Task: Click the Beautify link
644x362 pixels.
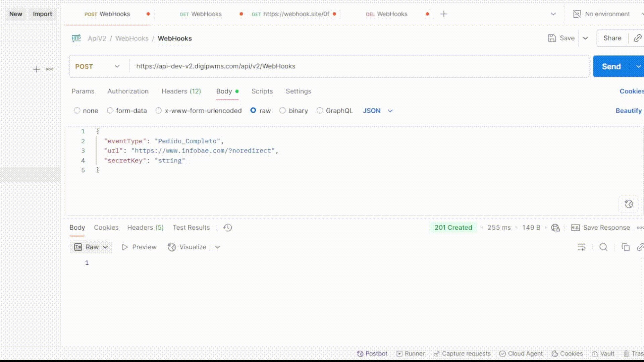Action: click(628, 111)
